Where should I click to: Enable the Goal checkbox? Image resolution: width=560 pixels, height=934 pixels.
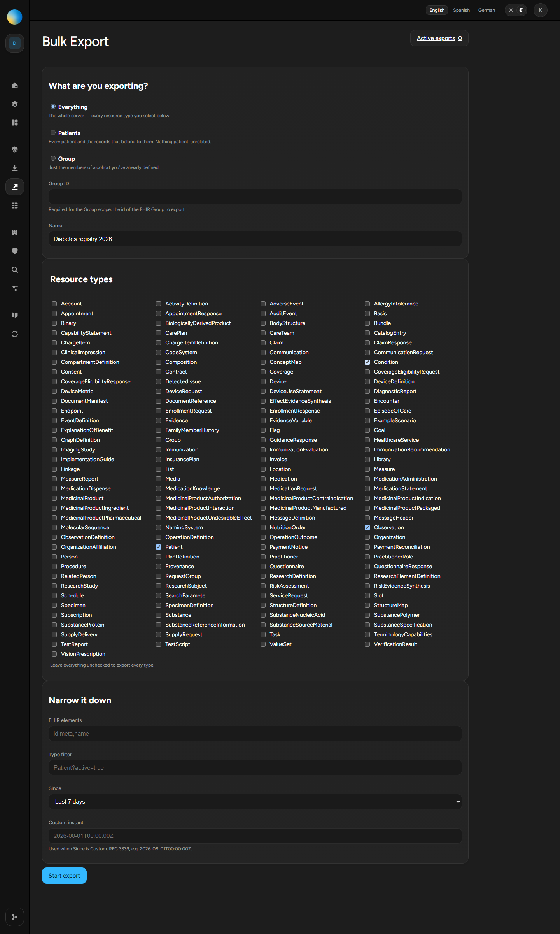(x=367, y=430)
